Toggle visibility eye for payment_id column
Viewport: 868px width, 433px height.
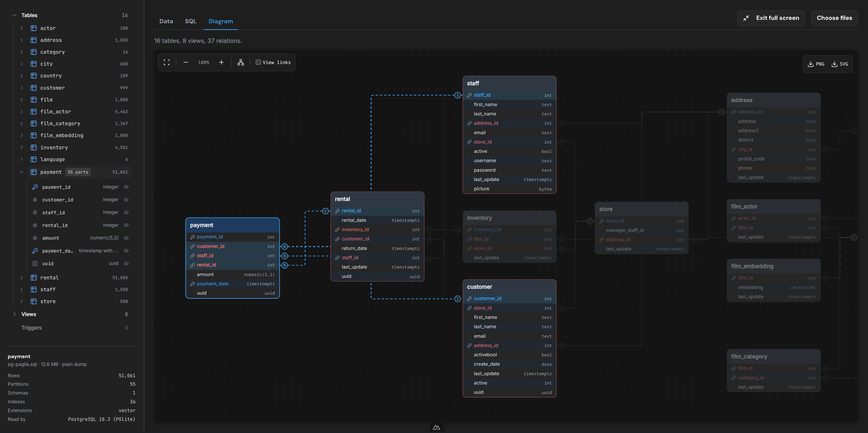(x=126, y=187)
